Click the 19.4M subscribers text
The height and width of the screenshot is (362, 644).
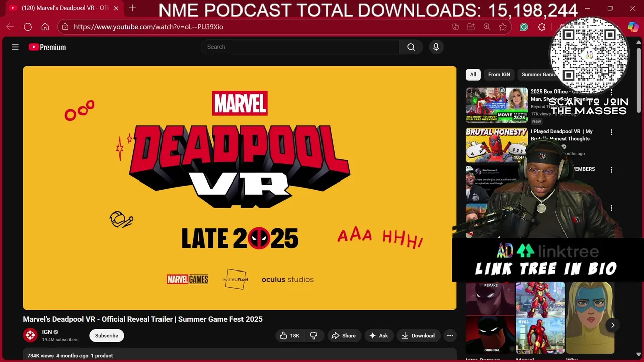[x=60, y=340]
